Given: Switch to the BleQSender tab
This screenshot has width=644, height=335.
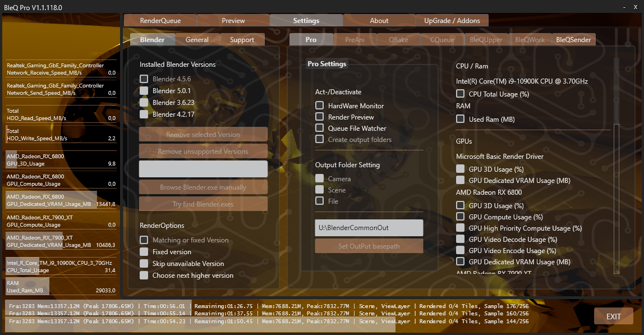Looking at the screenshot, I should click(x=574, y=39).
